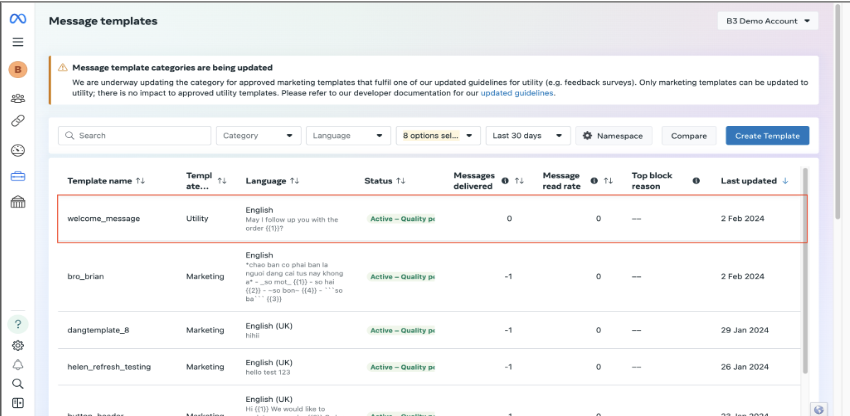This screenshot has height=416, width=850.
Task: Click the Utility category cell
Action: pyautogui.click(x=197, y=219)
